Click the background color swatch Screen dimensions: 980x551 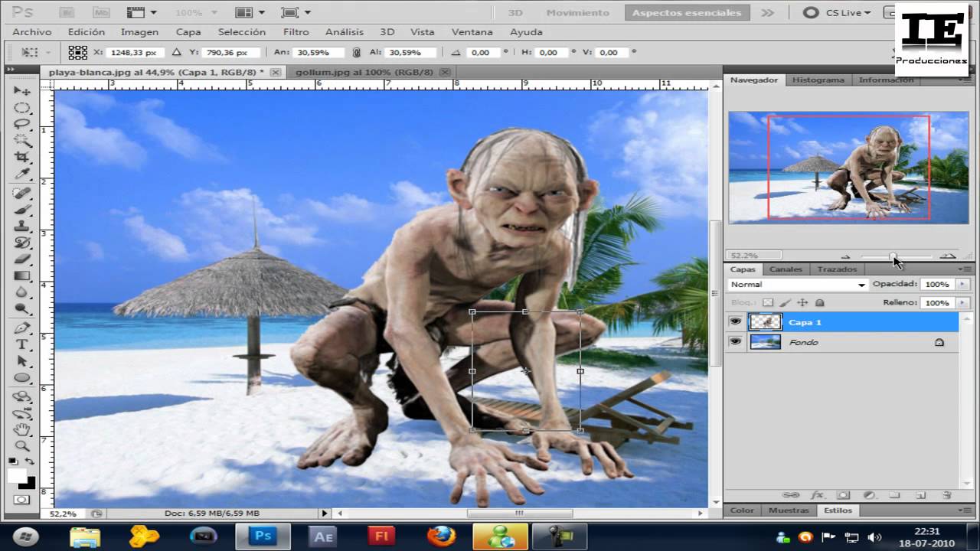(x=29, y=484)
